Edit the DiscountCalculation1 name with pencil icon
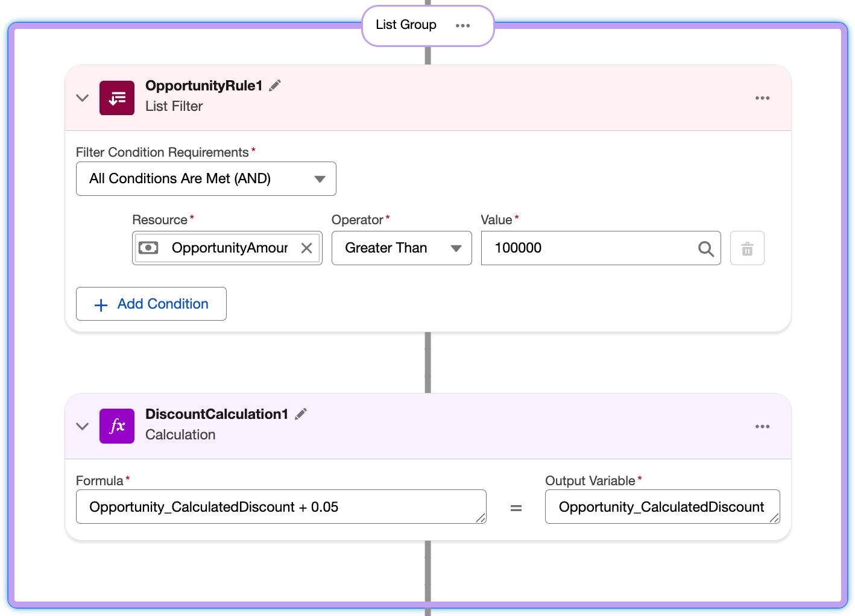 pyautogui.click(x=301, y=414)
